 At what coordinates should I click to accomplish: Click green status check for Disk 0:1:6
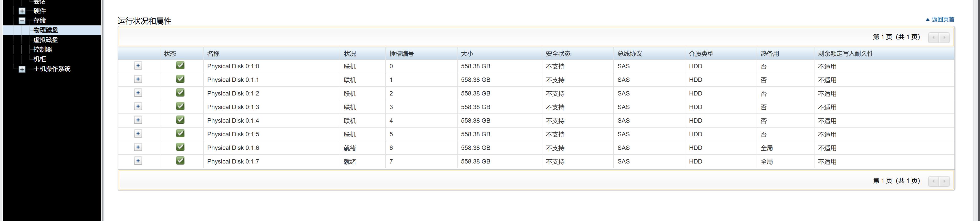pos(180,147)
